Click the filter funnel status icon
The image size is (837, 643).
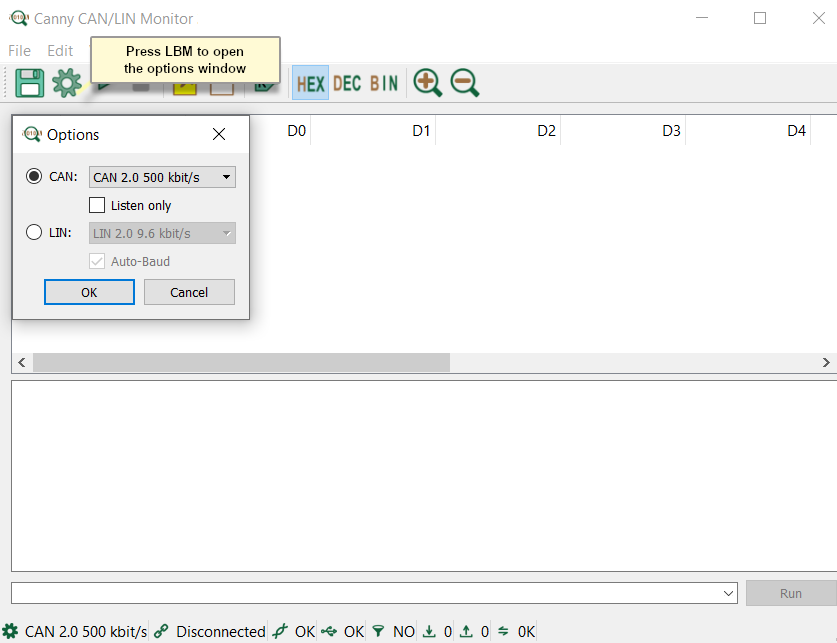[x=378, y=631]
